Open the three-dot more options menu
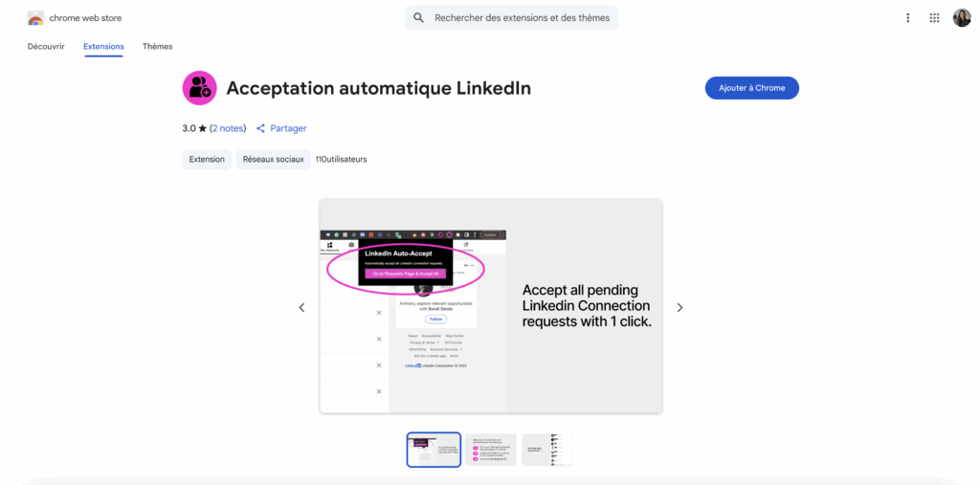Screen dimensions: 980x485 pos(908,18)
